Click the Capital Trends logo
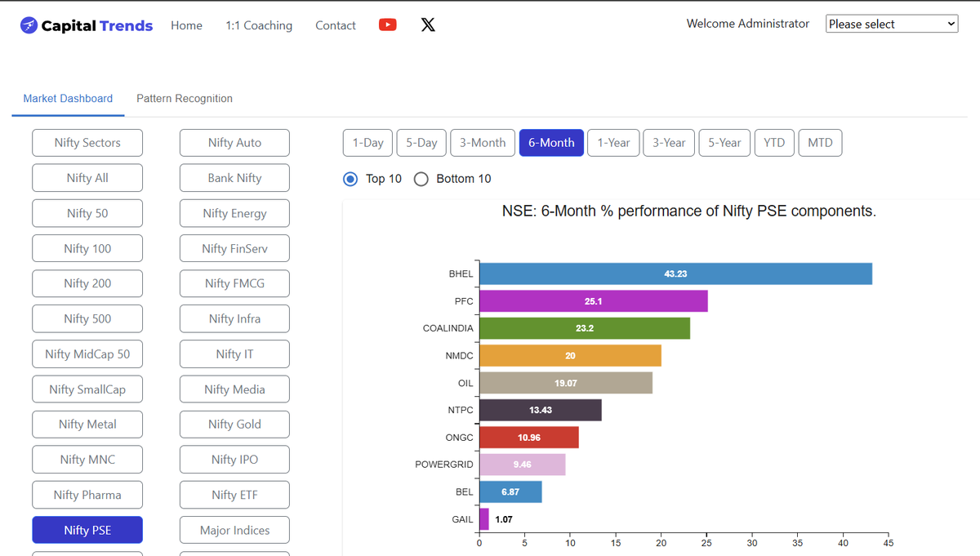The image size is (980, 556). tap(87, 25)
